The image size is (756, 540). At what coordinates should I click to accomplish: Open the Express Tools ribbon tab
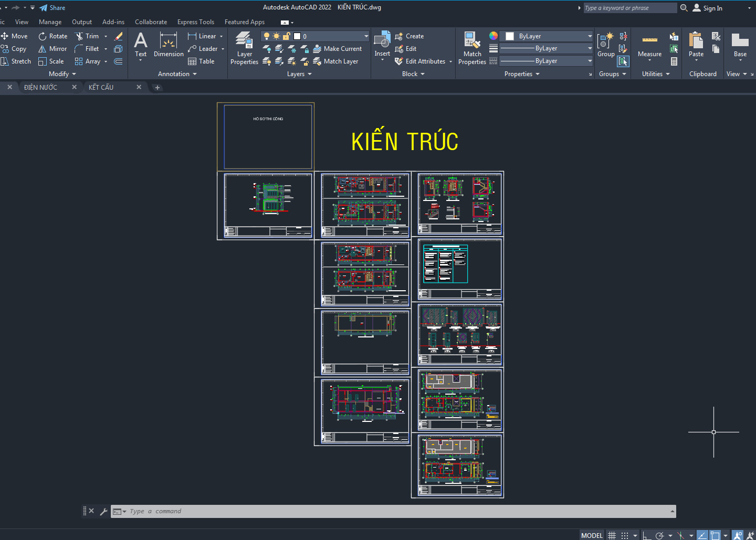[195, 22]
